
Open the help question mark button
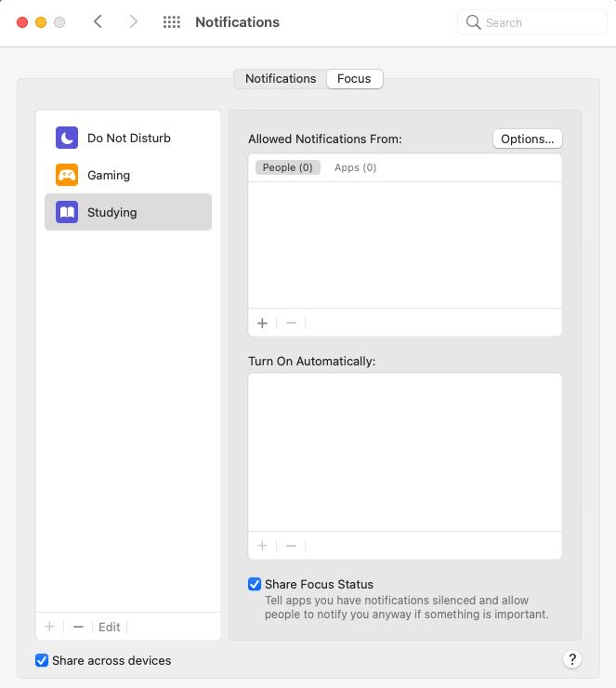click(x=572, y=660)
